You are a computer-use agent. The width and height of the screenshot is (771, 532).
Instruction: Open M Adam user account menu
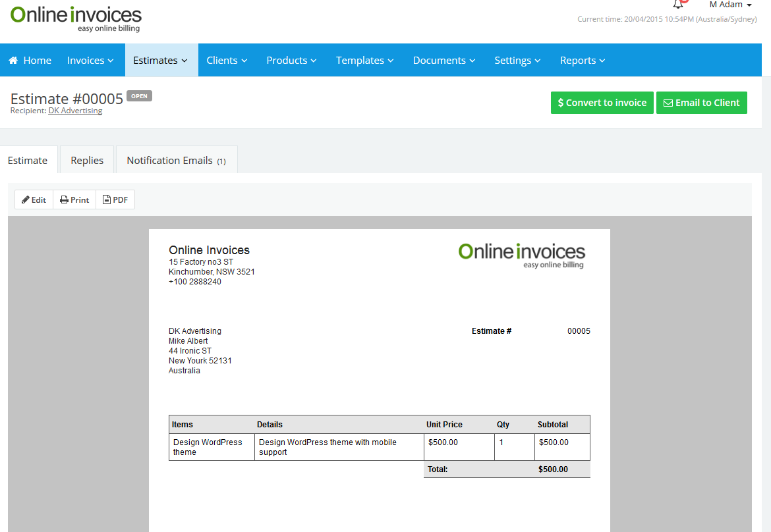(730, 5)
